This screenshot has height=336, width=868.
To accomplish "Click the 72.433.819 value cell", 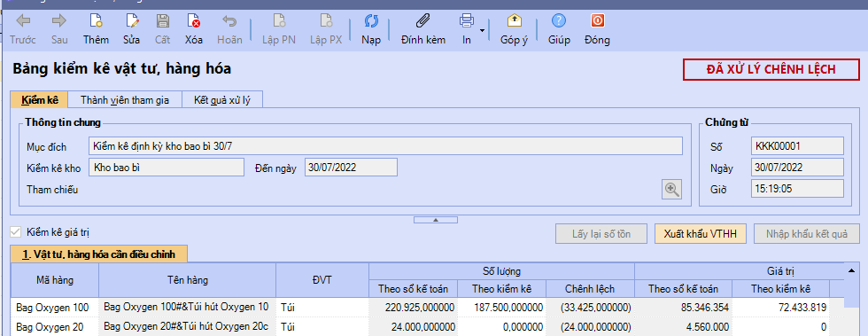I will pos(780,307).
